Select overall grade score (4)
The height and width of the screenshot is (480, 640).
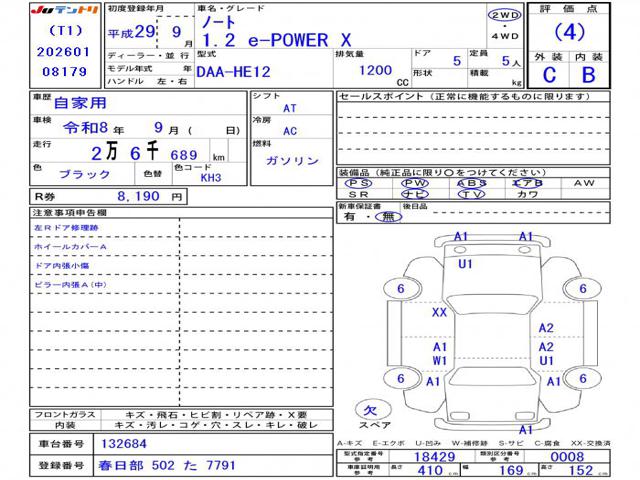(x=569, y=32)
